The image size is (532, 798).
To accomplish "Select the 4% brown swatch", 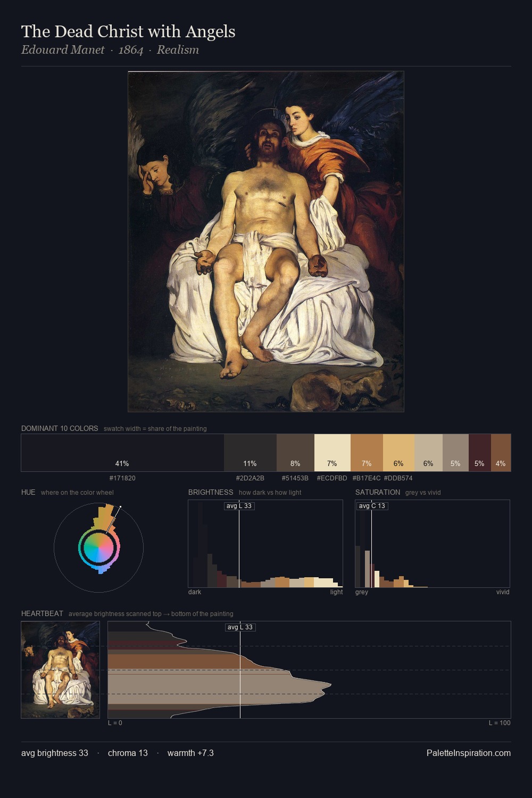I will point(501,453).
